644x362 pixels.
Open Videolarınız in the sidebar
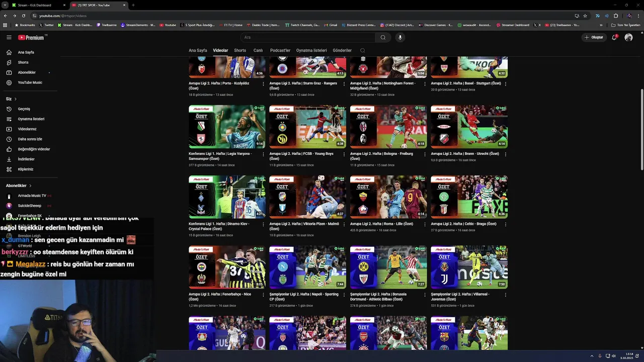(27, 129)
